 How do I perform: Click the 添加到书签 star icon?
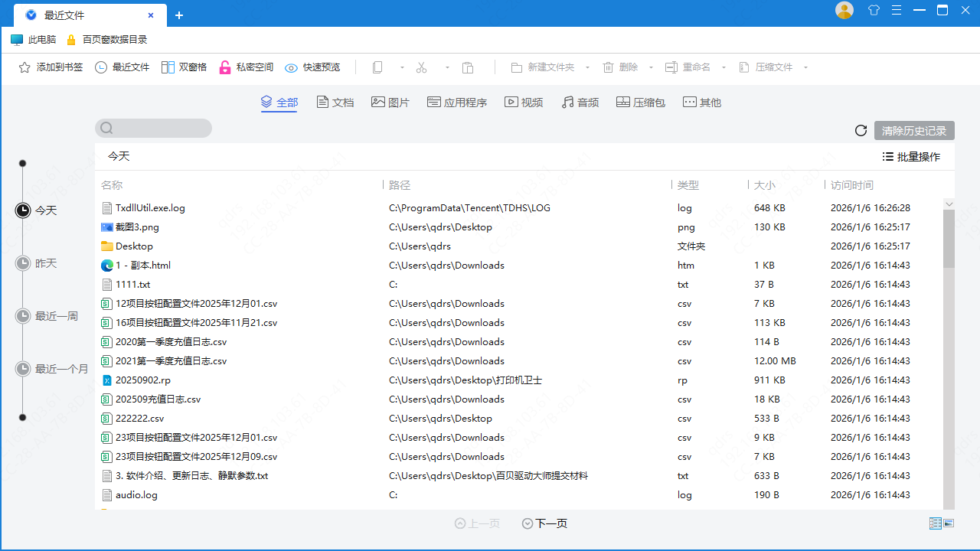24,67
